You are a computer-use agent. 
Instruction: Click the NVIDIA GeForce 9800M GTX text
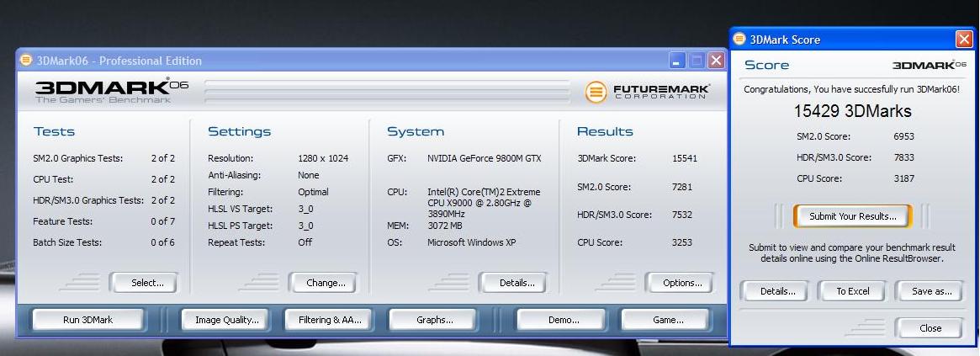pyautogui.click(x=484, y=158)
